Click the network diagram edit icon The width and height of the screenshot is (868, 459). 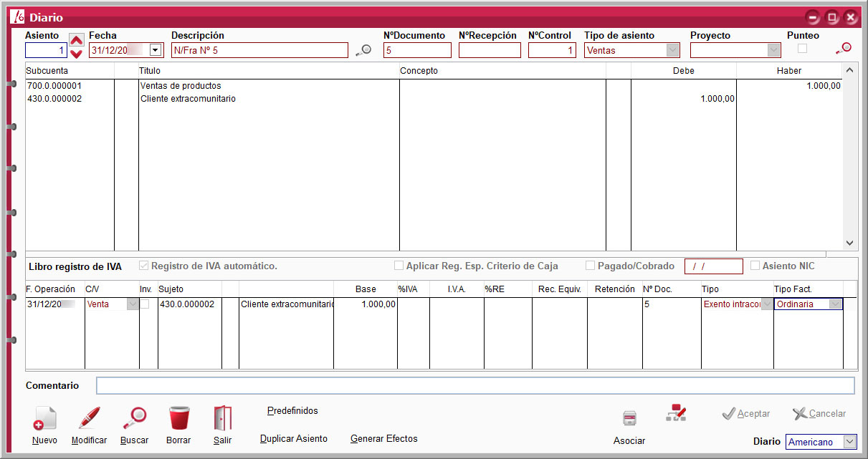pyautogui.click(x=676, y=412)
